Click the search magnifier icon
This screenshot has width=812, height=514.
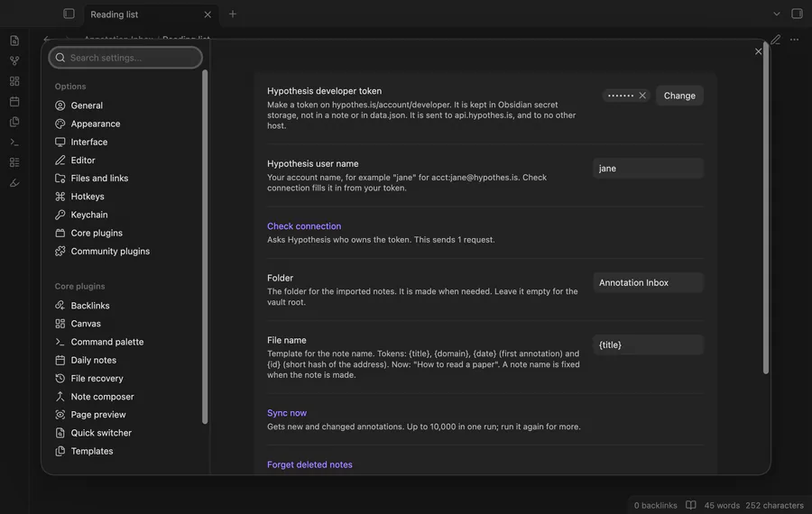(x=60, y=58)
